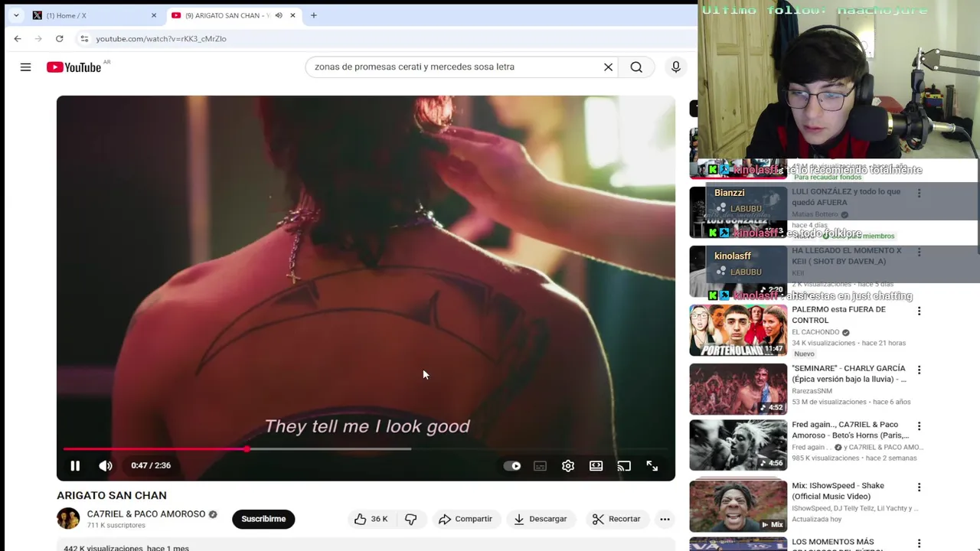
Task: Cast the video to a TV
Action: point(624,465)
